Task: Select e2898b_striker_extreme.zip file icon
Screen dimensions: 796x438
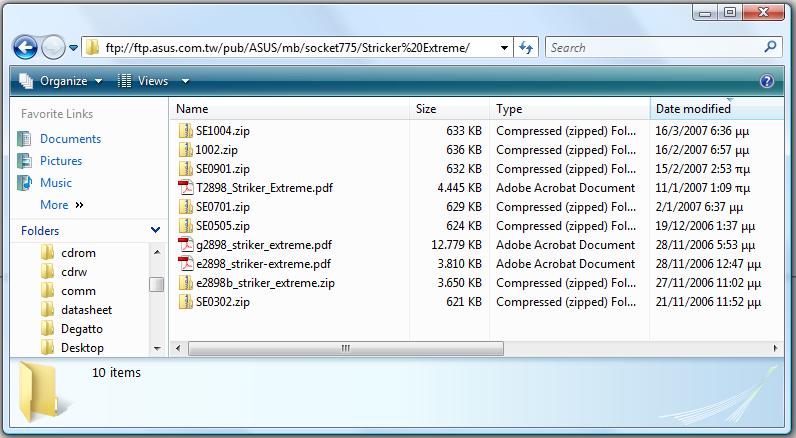Action: 185,283
